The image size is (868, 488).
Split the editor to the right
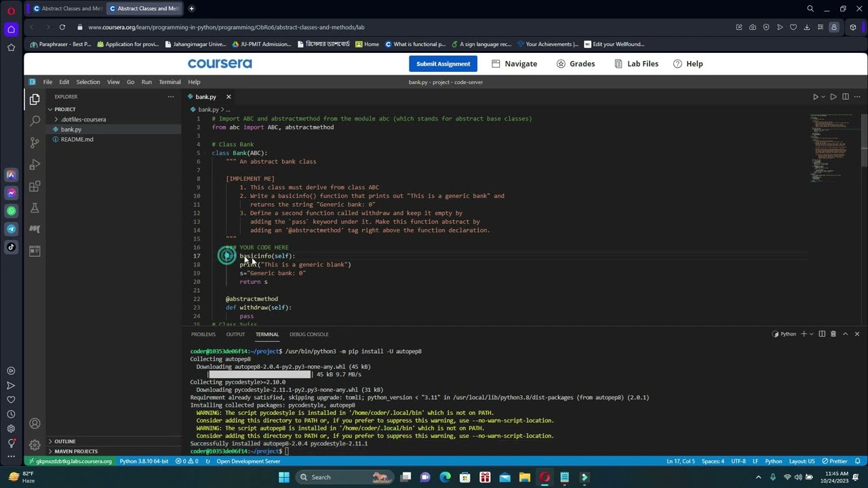pyautogui.click(x=846, y=97)
